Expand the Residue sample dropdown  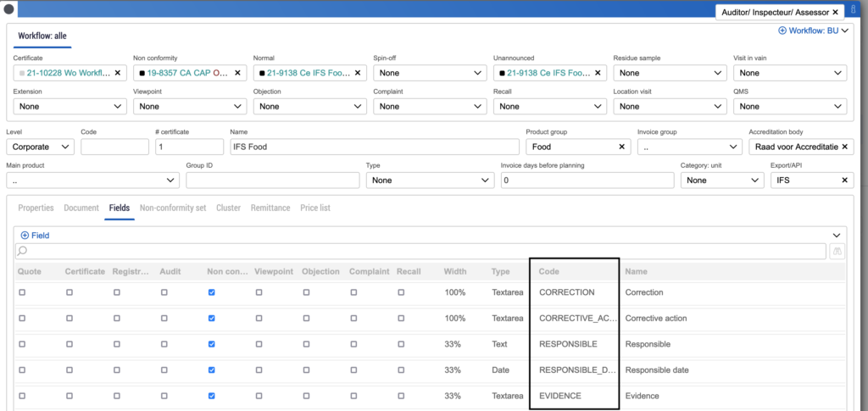[668, 73]
